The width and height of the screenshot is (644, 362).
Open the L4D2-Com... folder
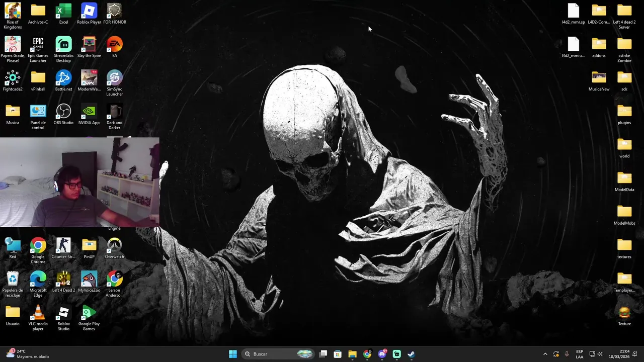click(x=599, y=14)
